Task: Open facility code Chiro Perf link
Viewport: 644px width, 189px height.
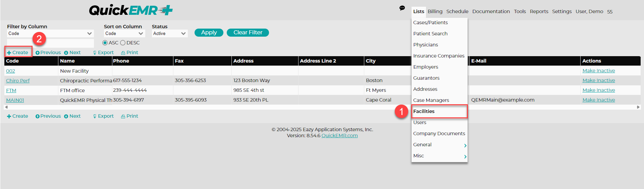Action: click(18, 81)
